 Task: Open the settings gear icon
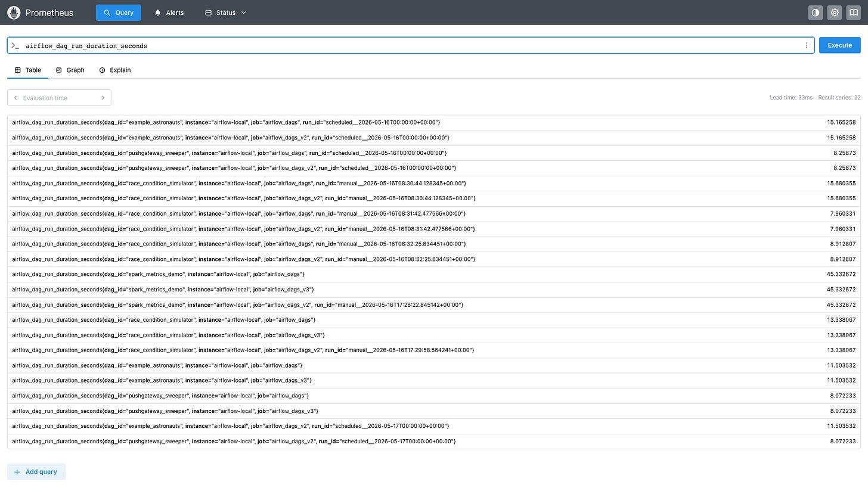pos(835,13)
